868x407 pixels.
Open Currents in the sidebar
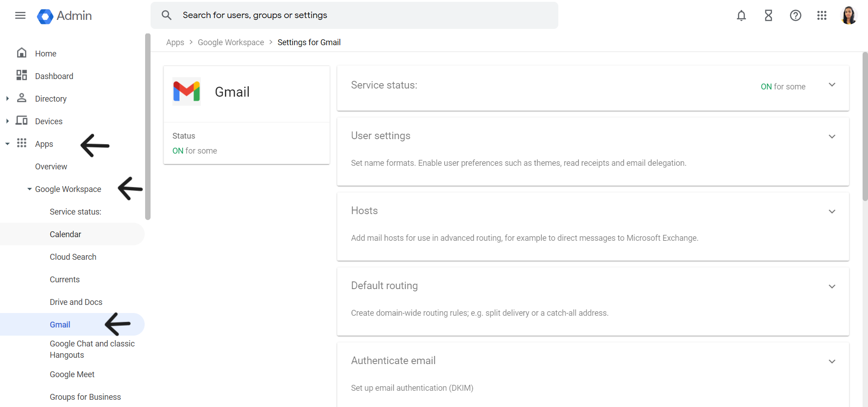pos(65,280)
